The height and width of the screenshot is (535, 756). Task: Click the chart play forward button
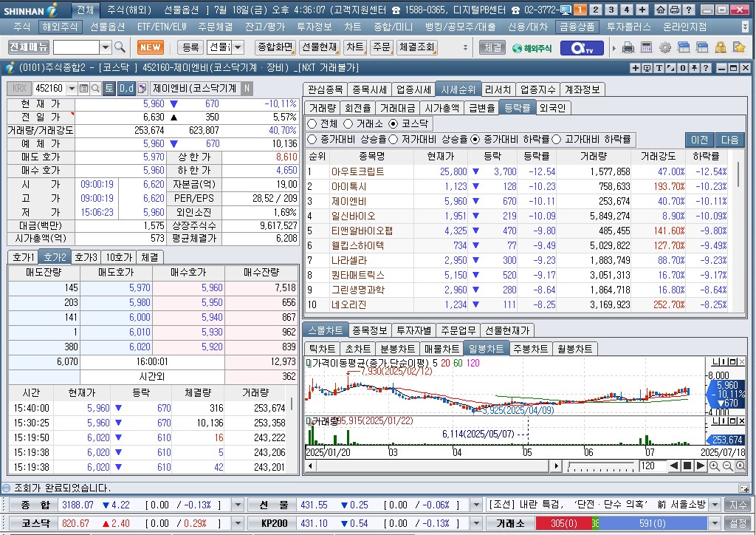[x=701, y=466]
